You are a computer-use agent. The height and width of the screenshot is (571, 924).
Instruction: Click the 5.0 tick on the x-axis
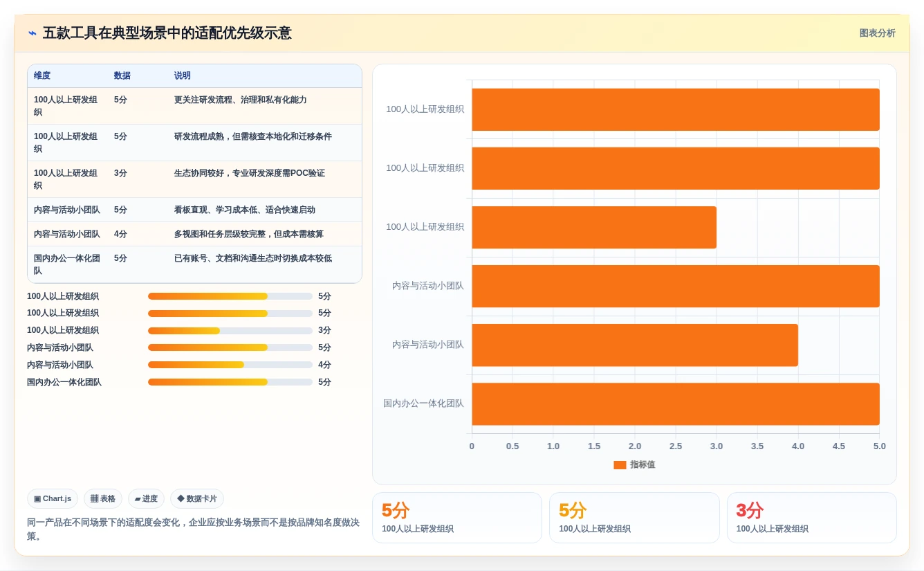[x=880, y=446]
